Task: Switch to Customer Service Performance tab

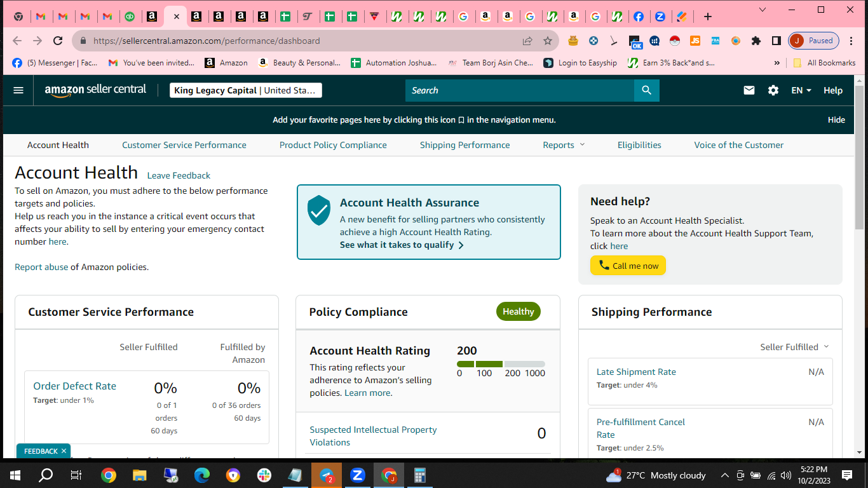Action: [184, 145]
